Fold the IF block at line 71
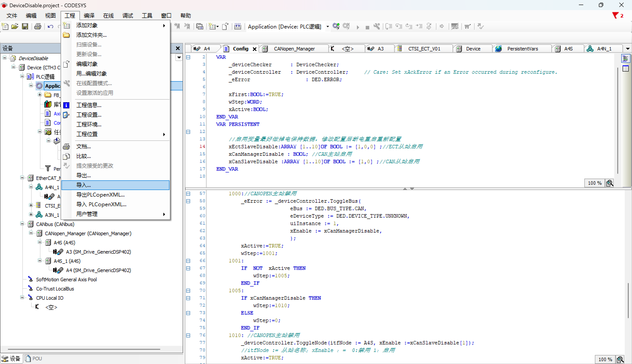Image resolution: width=632 pixels, height=364 pixels. click(x=188, y=298)
